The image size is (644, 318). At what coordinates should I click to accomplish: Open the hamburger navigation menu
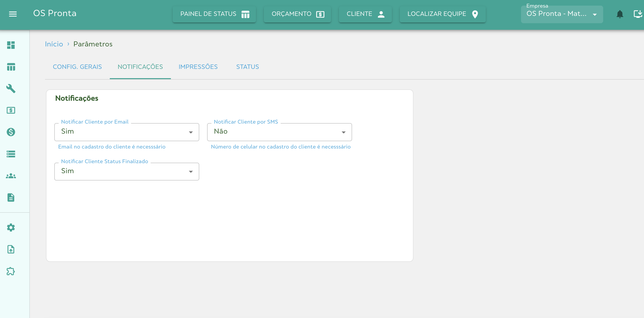pyautogui.click(x=13, y=14)
